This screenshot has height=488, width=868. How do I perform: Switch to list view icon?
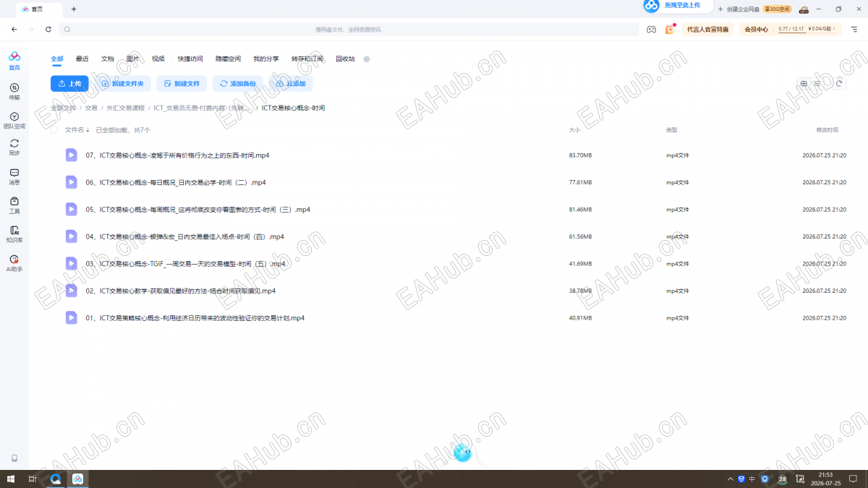(x=817, y=83)
